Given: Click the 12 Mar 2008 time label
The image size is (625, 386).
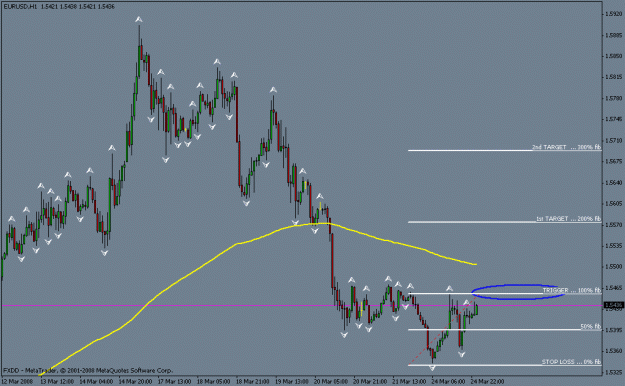Looking at the screenshot, I should 18,381.
